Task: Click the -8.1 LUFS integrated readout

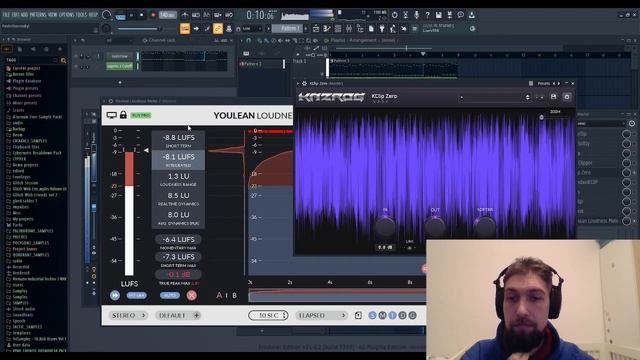Action: pyautogui.click(x=178, y=159)
